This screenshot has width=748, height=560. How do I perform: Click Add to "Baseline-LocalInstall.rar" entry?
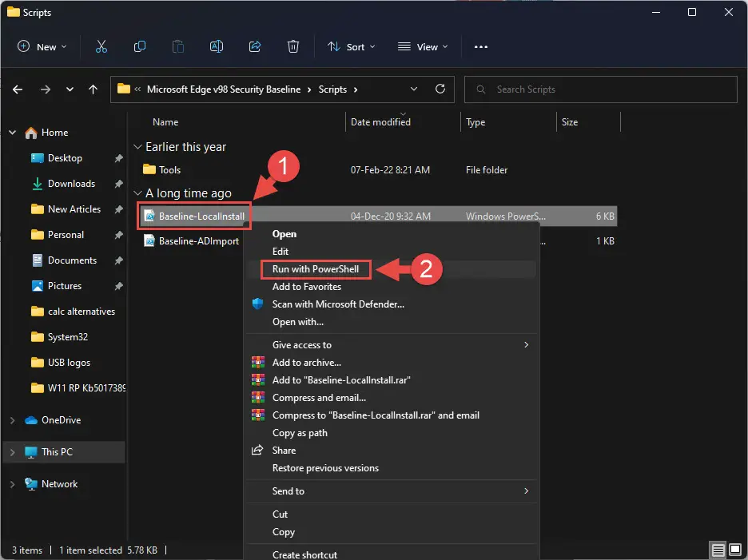(391, 380)
